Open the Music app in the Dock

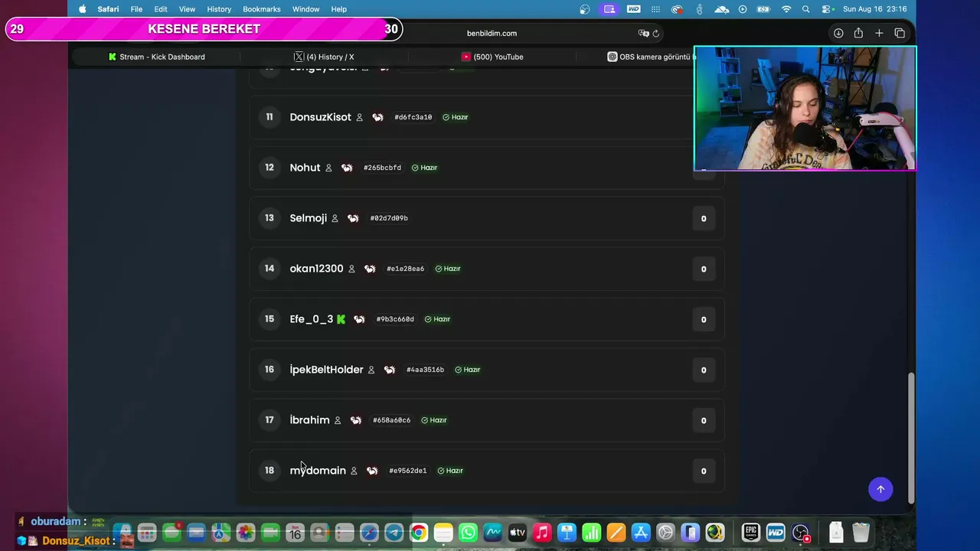click(x=542, y=533)
